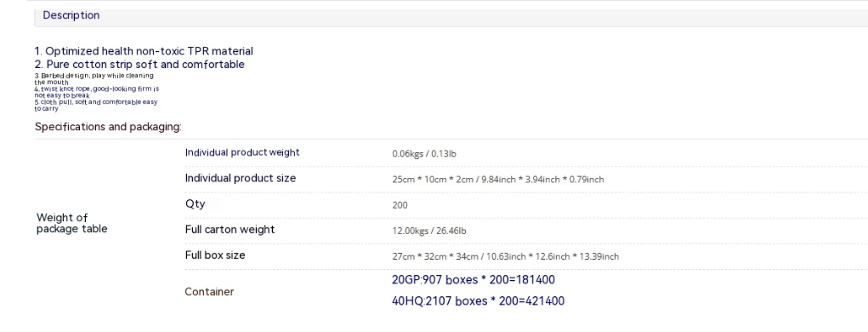Screen dimensions: 868x332
Task: Click the cloth pull feature text
Action: (96, 106)
